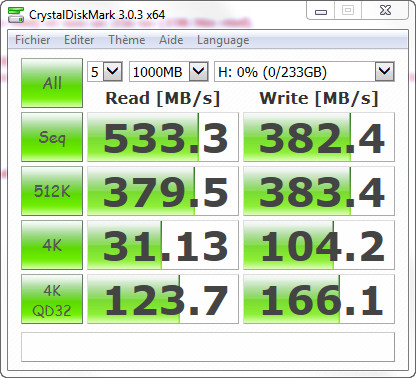416x378 pixels.
Task: Start the 4K QD32 benchmark
Action: click(x=52, y=299)
